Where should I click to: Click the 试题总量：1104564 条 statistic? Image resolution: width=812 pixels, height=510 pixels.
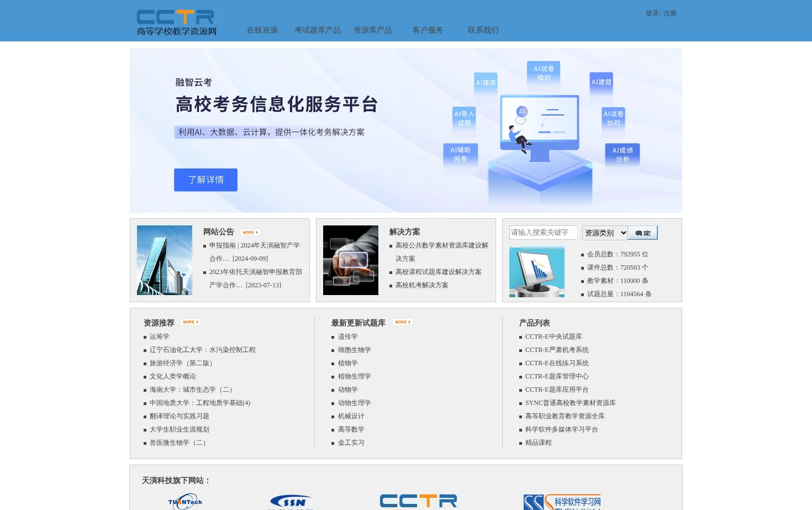(619, 294)
